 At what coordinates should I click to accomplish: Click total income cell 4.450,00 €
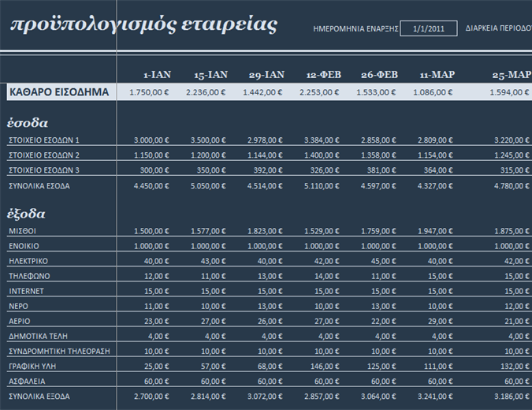click(151, 186)
